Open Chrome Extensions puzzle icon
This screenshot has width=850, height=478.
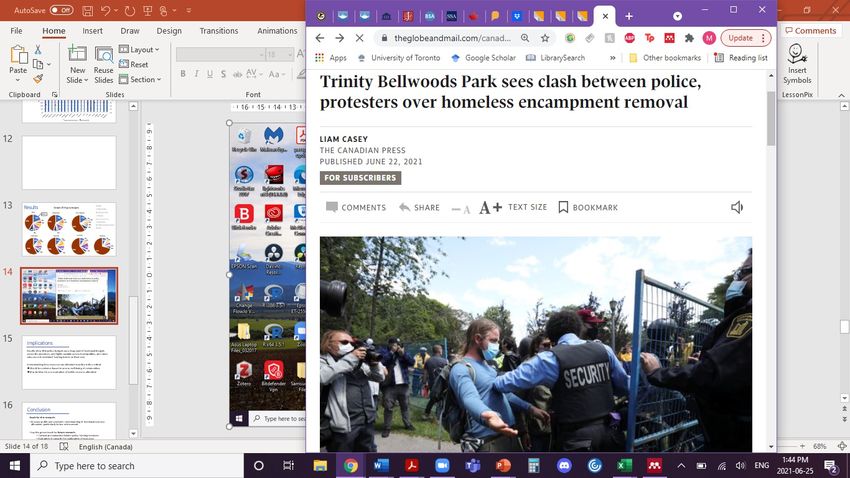tap(690, 38)
